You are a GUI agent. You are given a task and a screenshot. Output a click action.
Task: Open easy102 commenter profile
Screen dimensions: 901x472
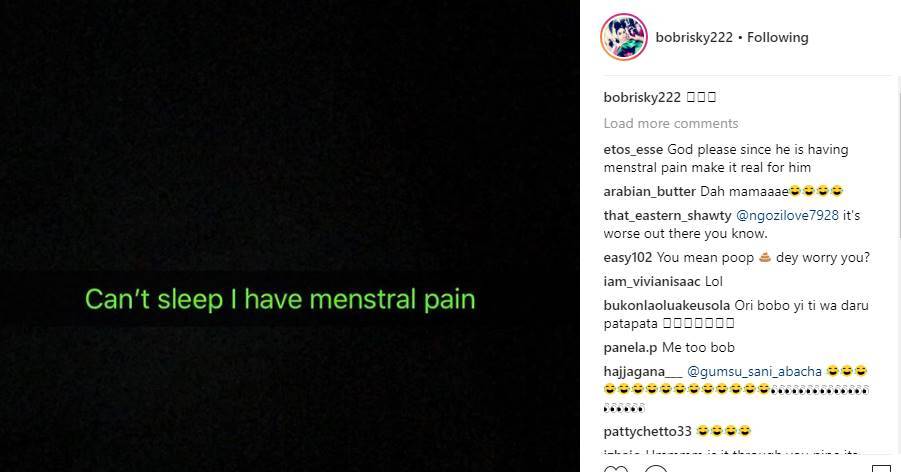click(x=627, y=258)
